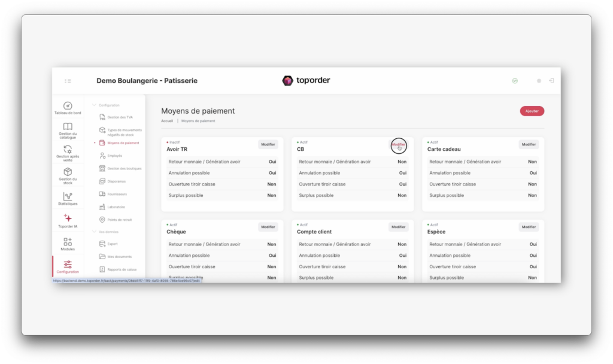This screenshot has width=613, height=364.
Task: Open the Modules grid icon
Action: click(68, 242)
